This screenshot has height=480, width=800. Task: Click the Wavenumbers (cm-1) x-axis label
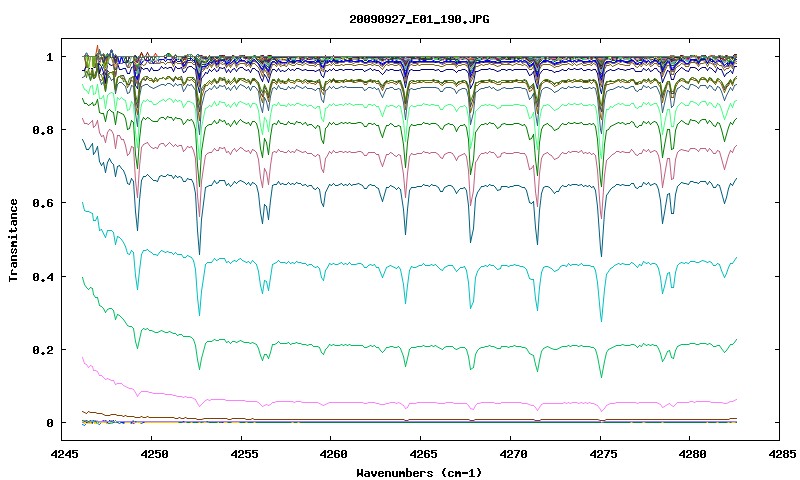(419, 473)
